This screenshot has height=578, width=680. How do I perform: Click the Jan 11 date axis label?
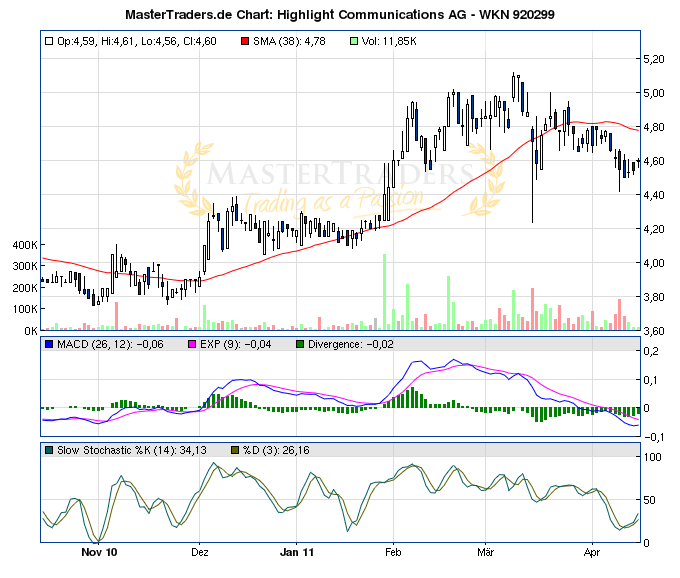click(x=297, y=552)
